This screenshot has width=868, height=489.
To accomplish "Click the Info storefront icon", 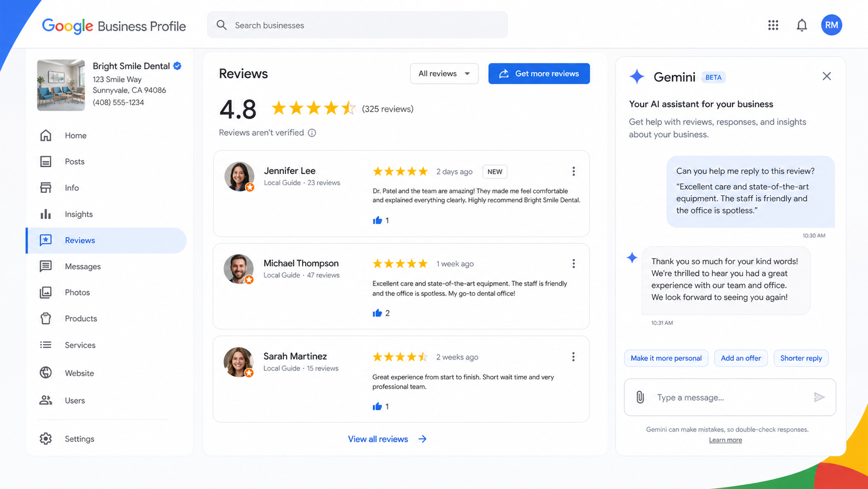I will click(46, 188).
